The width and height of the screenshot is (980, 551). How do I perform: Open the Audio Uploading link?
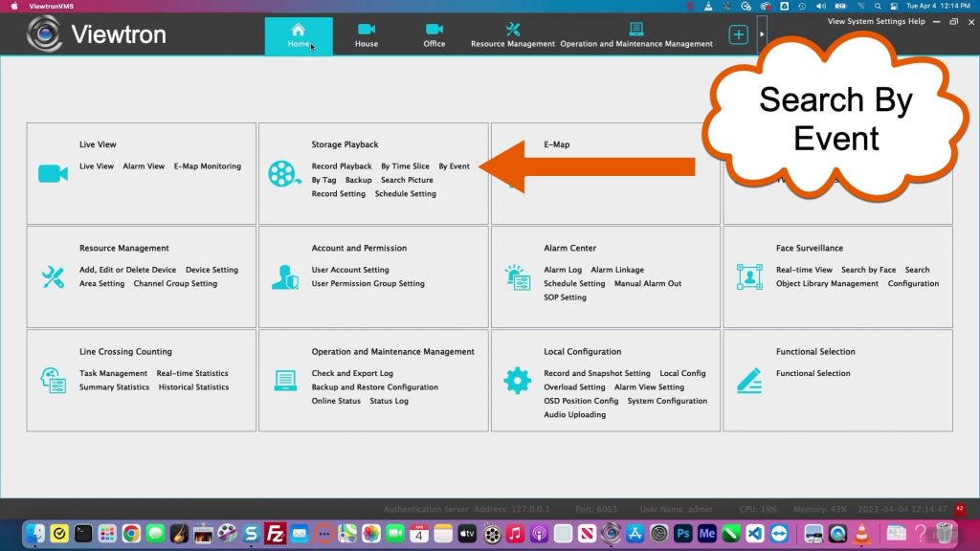[x=575, y=415]
